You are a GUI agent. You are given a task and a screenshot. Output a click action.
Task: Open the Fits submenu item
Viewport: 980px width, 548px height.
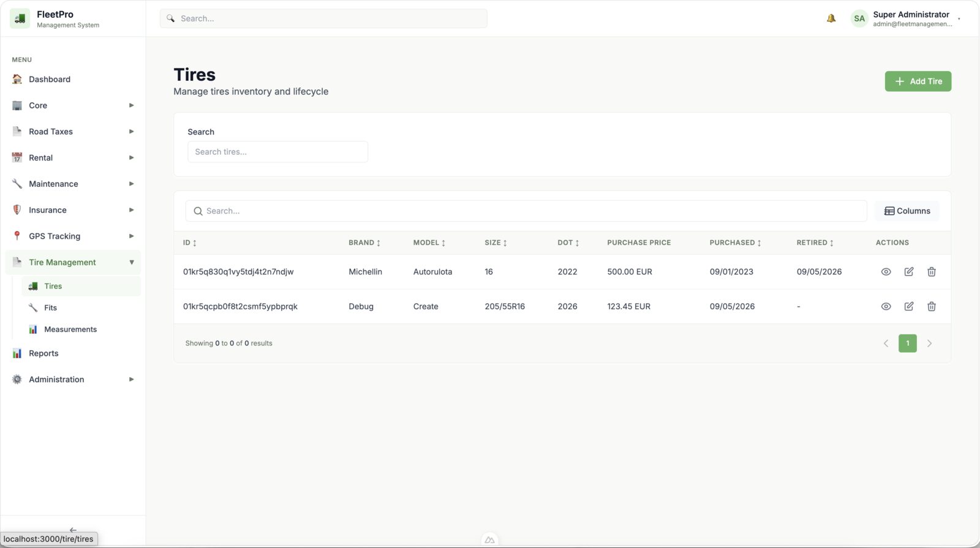tap(81, 307)
